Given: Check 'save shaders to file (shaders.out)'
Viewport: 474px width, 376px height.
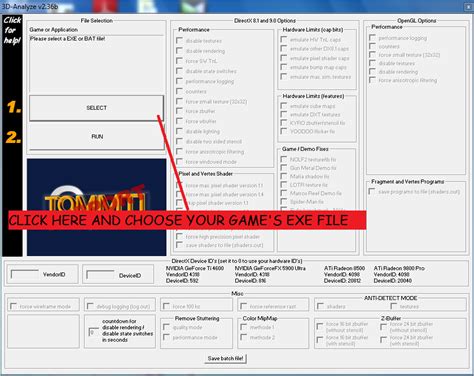Looking at the screenshot, I should [x=179, y=245].
